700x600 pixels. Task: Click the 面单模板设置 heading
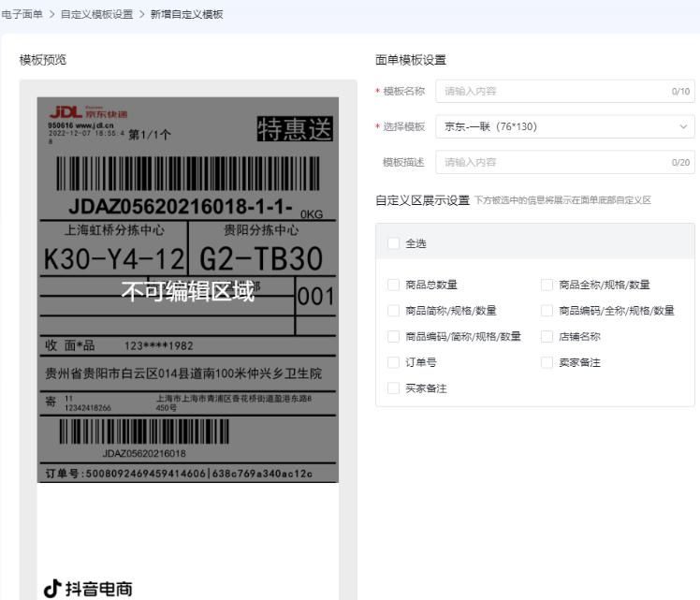click(x=411, y=60)
